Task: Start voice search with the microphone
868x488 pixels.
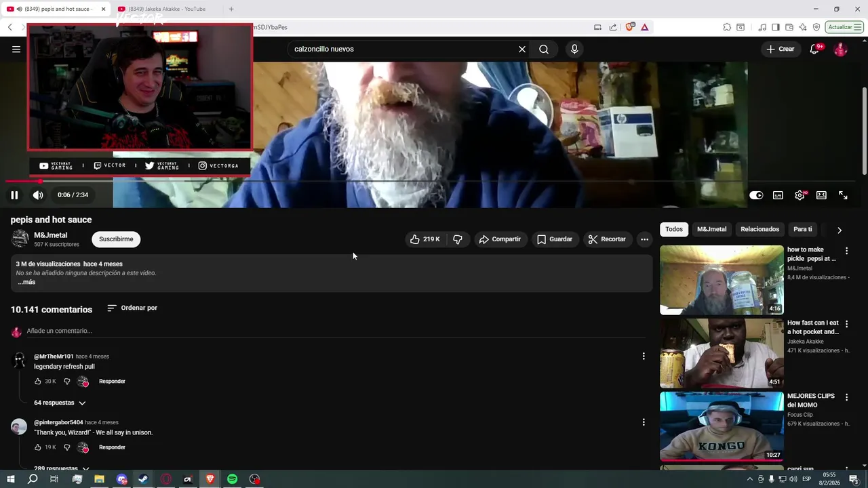Action: [x=574, y=49]
